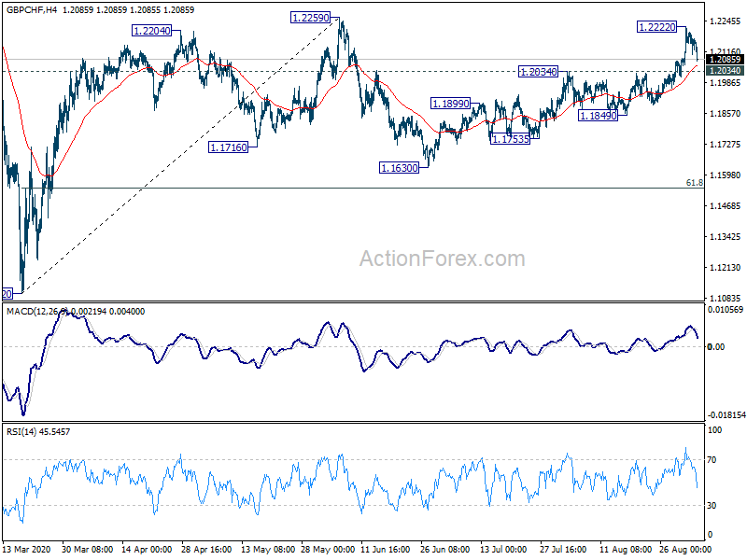The height and width of the screenshot is (560, 747).
Task: Select the 1.17160 low price label
Action: click(229, 147)
